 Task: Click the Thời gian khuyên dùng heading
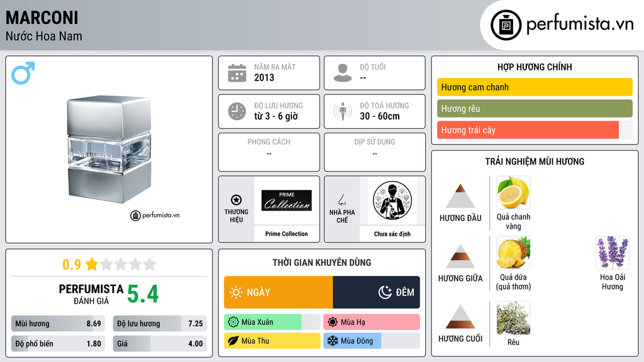322,263
